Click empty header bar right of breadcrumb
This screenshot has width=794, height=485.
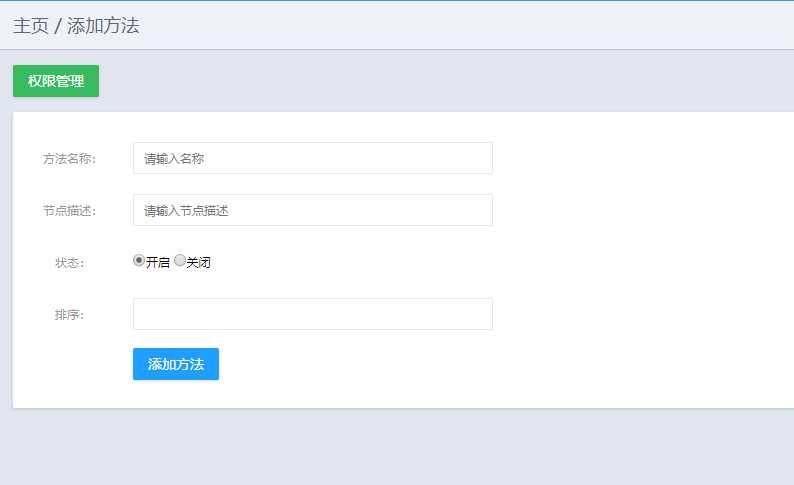pyautogui.click(x=500, y=26)
